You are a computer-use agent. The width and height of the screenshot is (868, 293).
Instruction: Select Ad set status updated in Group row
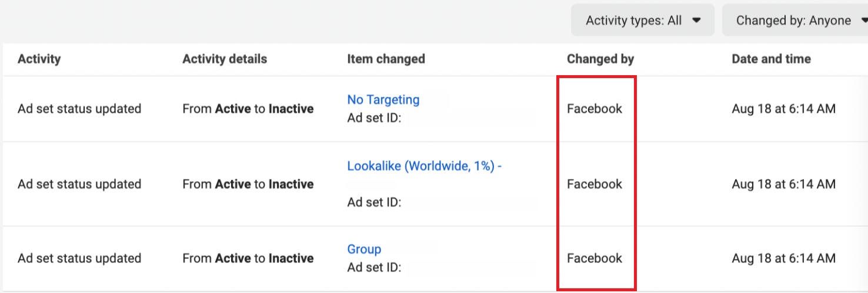click(79, 258)
